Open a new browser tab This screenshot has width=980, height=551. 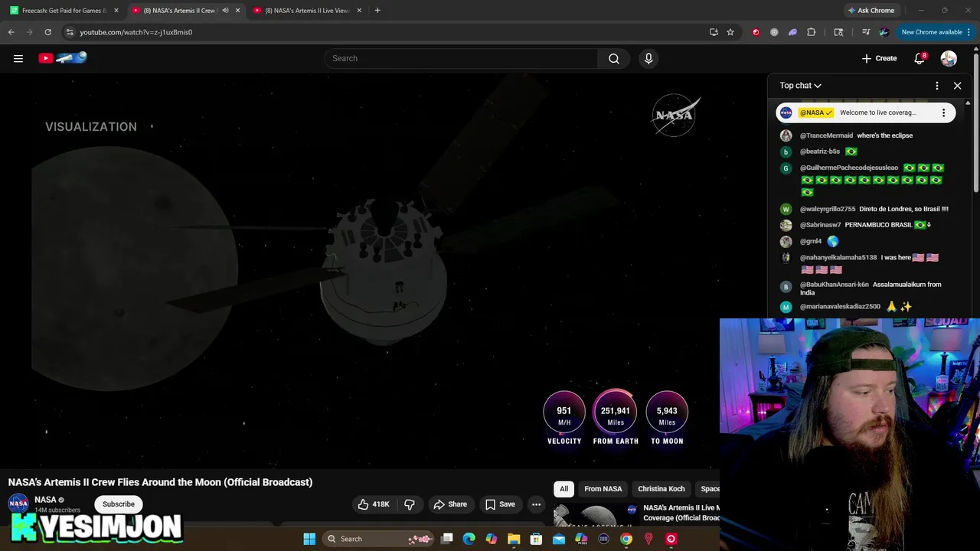(377, 11)
